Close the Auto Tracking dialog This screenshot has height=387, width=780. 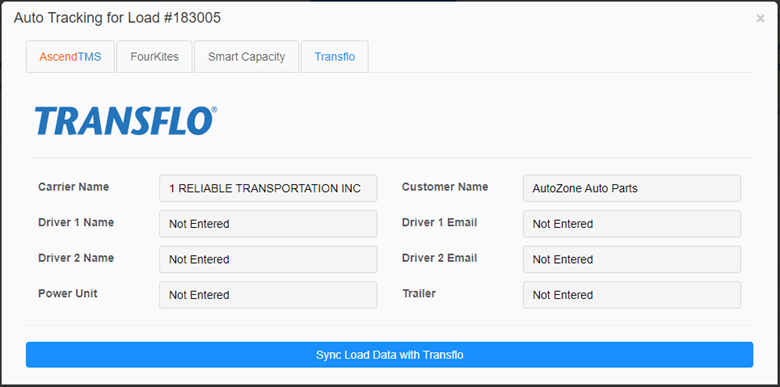point(760,18)
